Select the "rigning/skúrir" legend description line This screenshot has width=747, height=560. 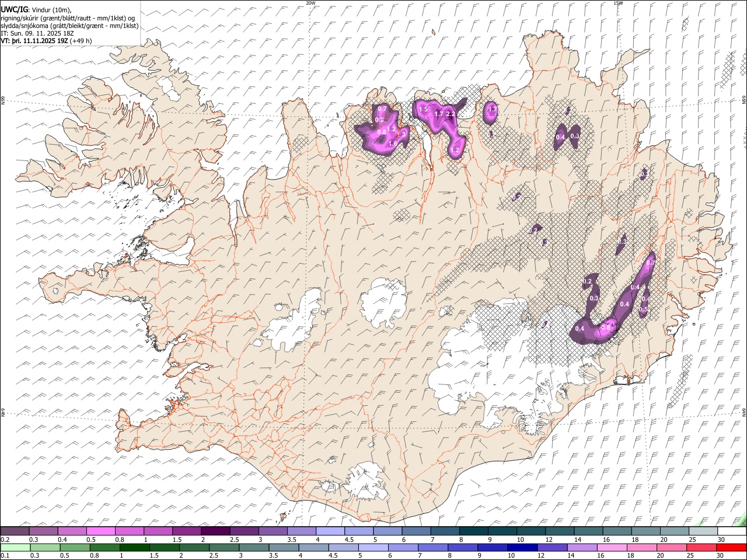[68, 18]
